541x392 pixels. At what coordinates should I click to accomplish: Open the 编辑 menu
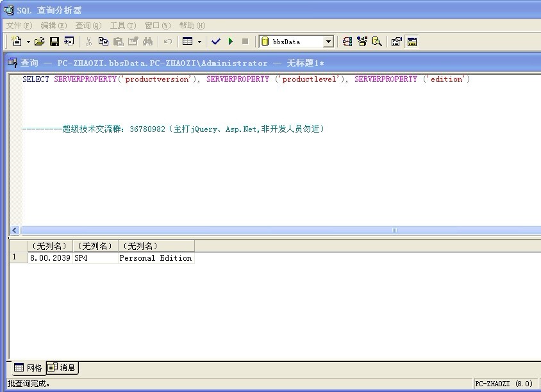(x=54, y=26)
